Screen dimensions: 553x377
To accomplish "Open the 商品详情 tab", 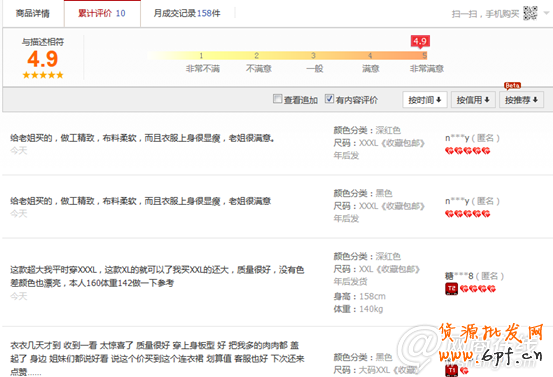I will (33, 13).
